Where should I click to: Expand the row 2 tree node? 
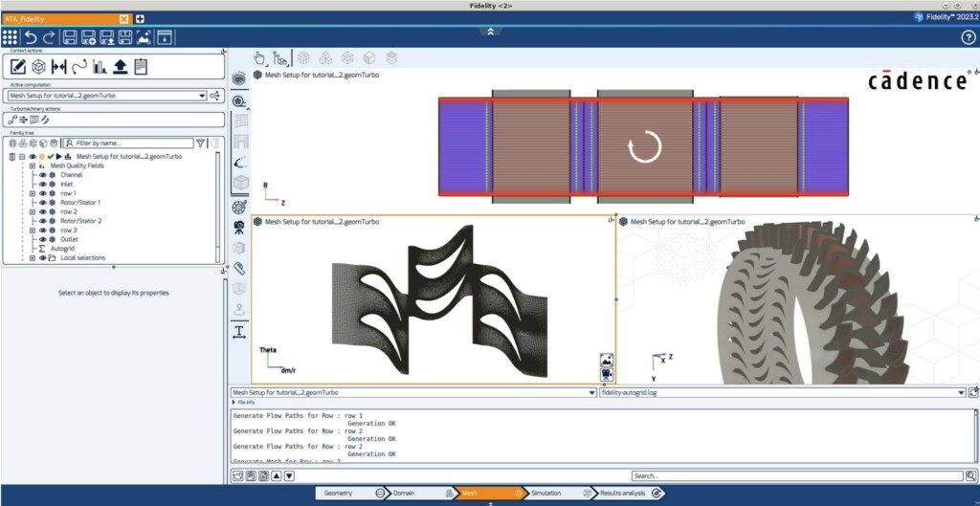33,211
